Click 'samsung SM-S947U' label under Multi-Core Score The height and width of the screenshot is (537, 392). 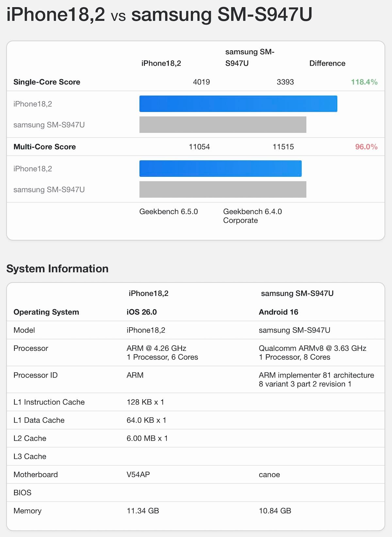click(49, 189)
